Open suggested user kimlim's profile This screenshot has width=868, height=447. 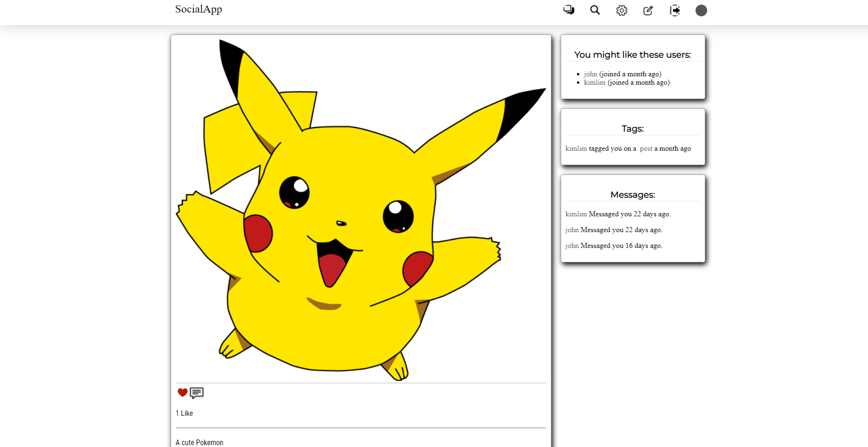tap(595, 82)
